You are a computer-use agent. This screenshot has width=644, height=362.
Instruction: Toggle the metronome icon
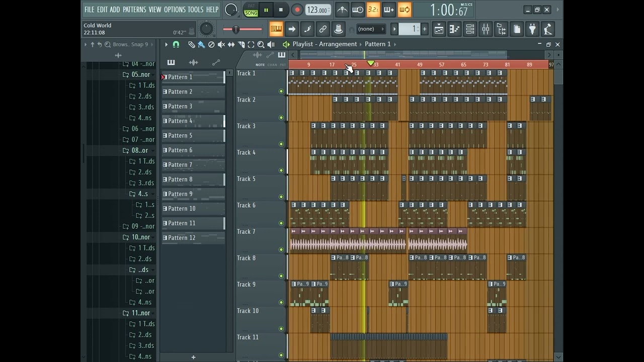click(342, 10)
